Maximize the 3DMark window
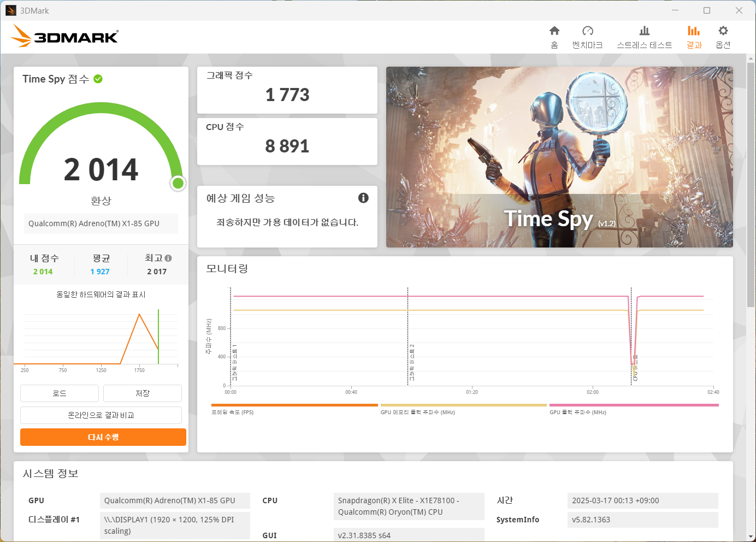Viewport: 756px width, 542px height. 707,10
